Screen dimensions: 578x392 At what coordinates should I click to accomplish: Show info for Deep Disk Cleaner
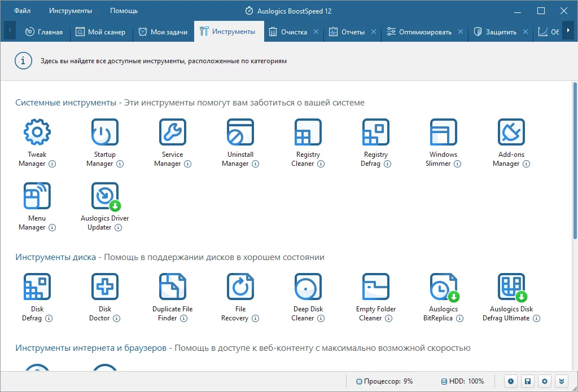[x=321, y=319]
